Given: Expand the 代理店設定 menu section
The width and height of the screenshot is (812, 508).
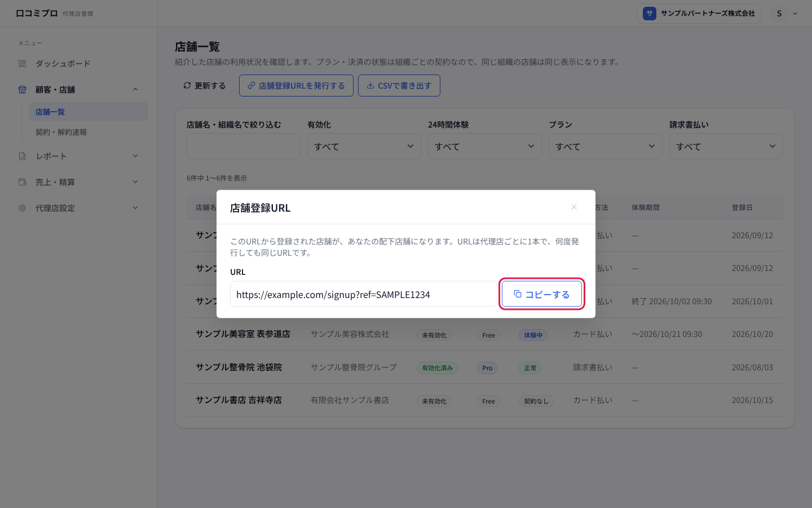Looking at the screenshot, I should [x=135, y=208].
